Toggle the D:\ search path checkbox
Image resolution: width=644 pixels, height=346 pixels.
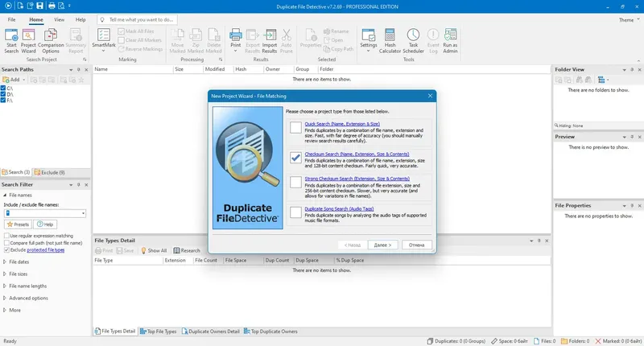coord(3,94)
